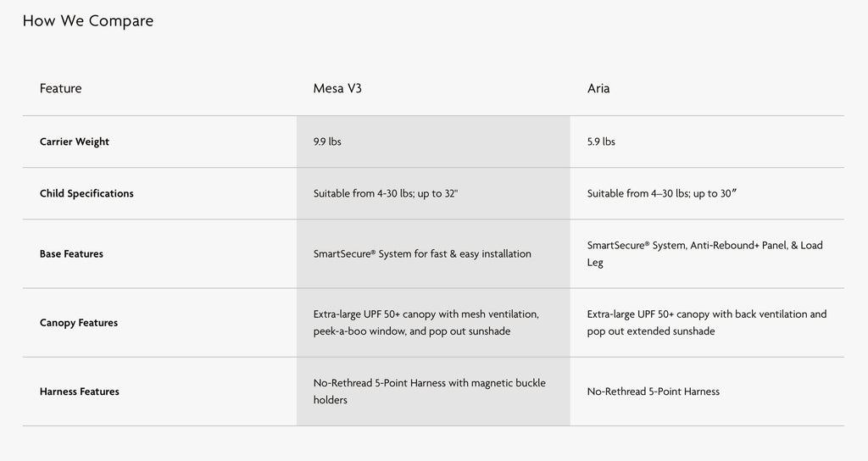
Task: Click the Aria '5.9 lbs' weight value
Action: pyautogui.click(x=601, y=142)
